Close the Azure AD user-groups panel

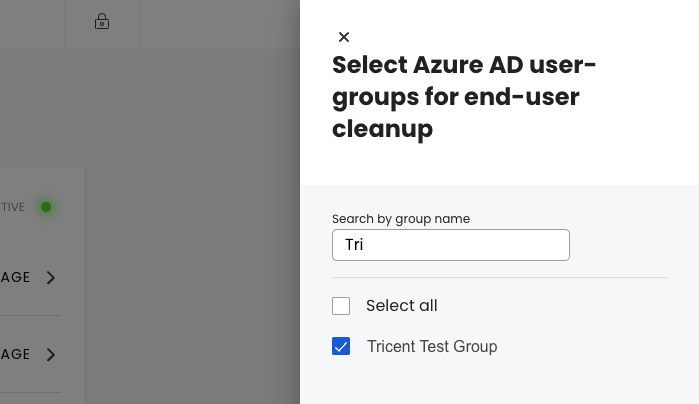pyautogui.click(x=344, y=37)
